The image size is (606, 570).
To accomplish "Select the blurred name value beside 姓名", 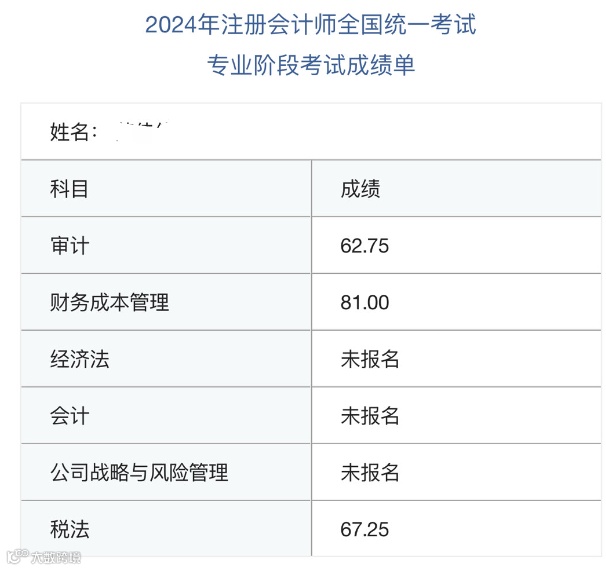I will pos(142,131).
